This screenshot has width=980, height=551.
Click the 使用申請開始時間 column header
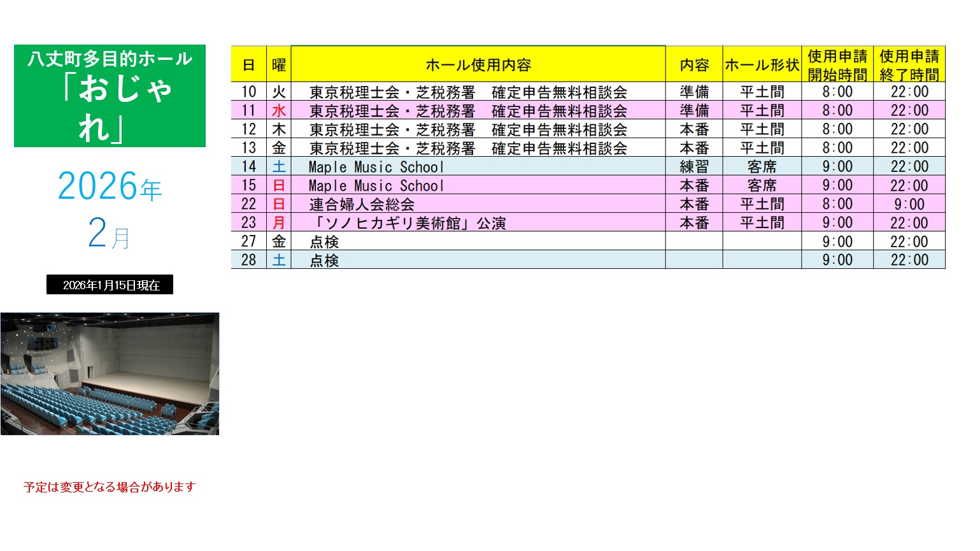pos(837,65)
